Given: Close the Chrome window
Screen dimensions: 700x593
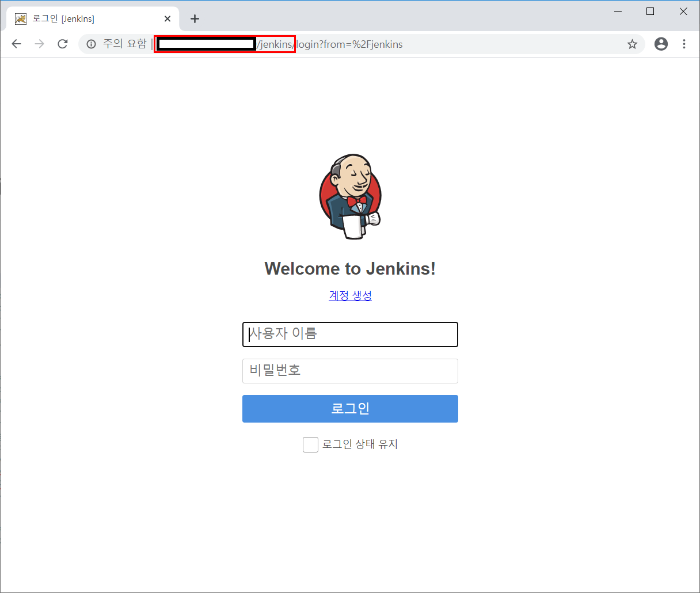Looking at the screenshot, I should click(x=683, y=12).
